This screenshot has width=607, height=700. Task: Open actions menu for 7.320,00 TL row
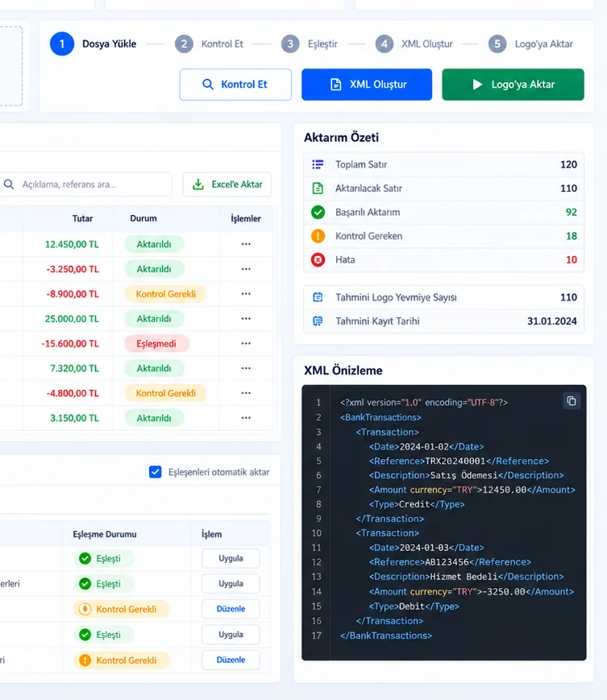pos(246,368)
